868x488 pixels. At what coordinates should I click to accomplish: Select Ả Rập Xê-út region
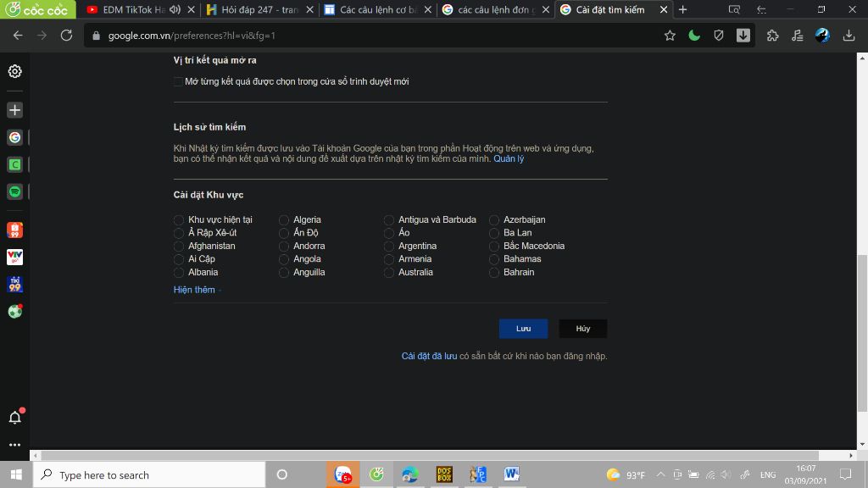coord(178,233)
